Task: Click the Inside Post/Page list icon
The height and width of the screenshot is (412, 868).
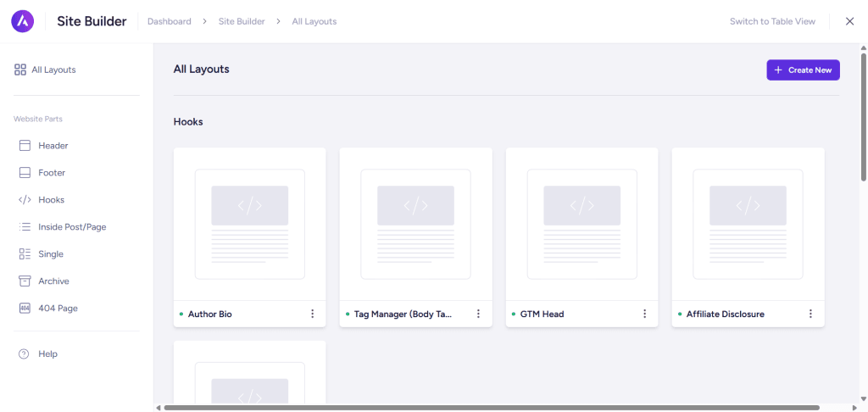Action: tap(25, 227)
